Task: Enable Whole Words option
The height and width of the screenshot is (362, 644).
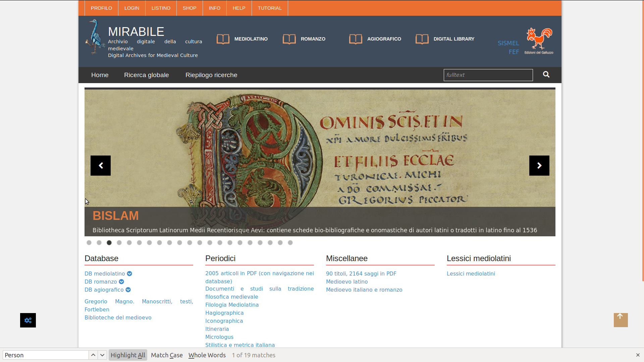Action: click(x=207, y=355)
